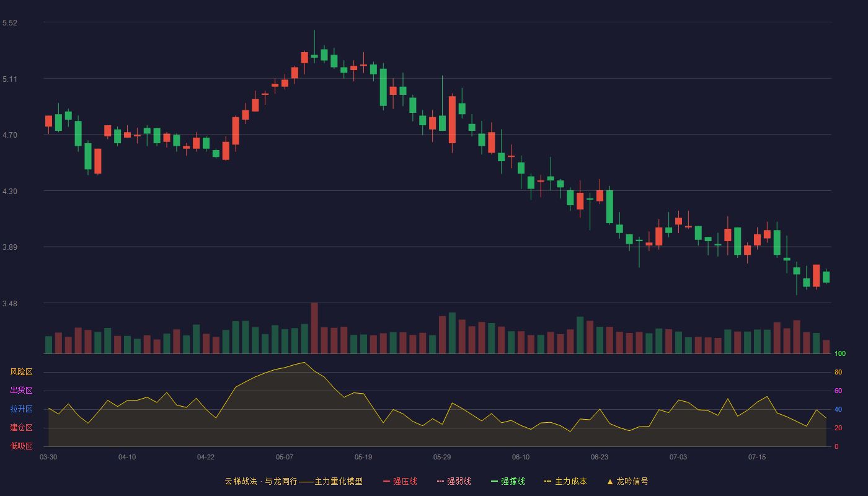Image resolution: width=868 pixels, height=496 pixels.
Task: Toggle the 龙吟信号 series label
Action: coord(632,481)
